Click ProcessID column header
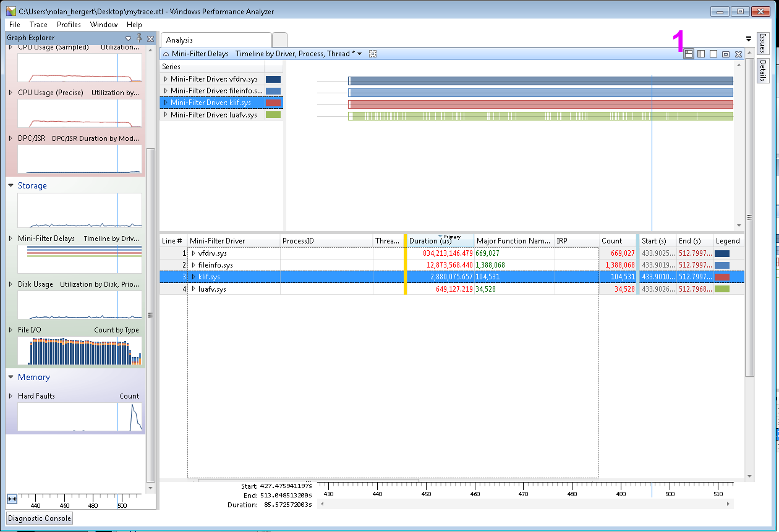 tap(326, 241)
